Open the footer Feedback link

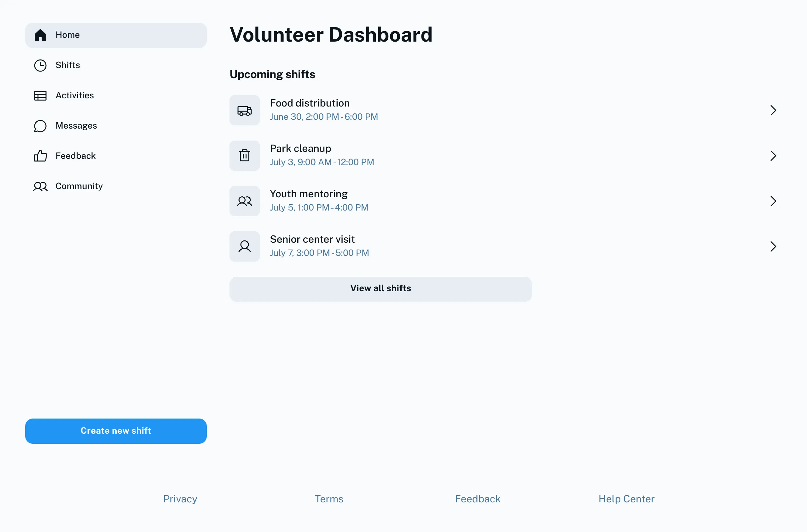(x=478, y=499)
